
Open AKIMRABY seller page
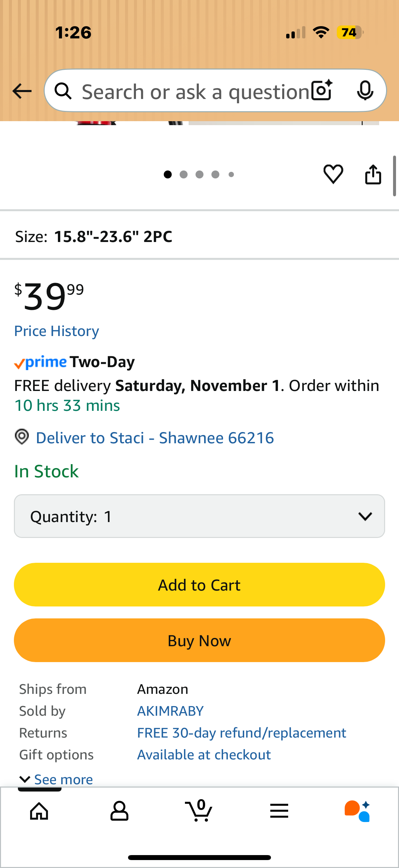(170, 711)
